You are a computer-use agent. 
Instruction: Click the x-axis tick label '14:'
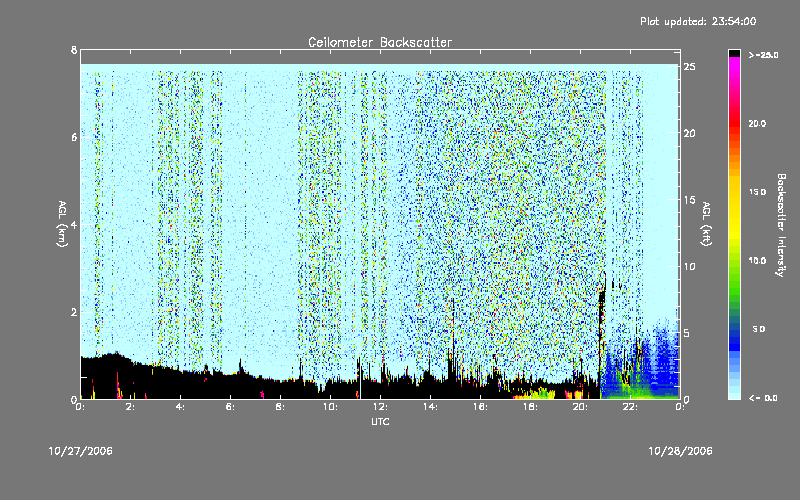430,407
